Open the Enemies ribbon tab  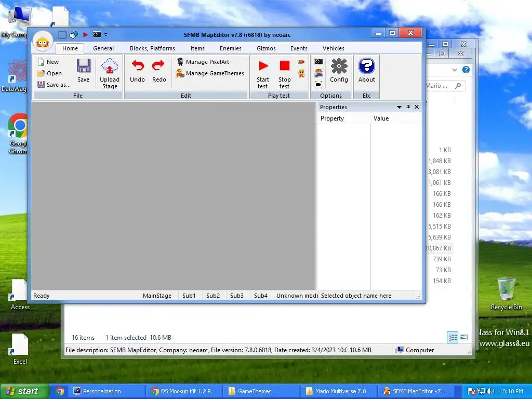tap(230, 48)
